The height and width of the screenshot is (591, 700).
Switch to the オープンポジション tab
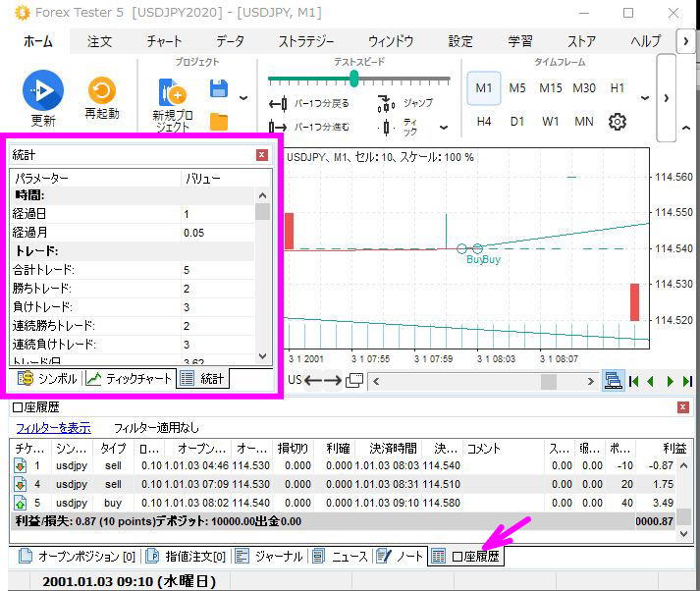(x=77, y=556)
